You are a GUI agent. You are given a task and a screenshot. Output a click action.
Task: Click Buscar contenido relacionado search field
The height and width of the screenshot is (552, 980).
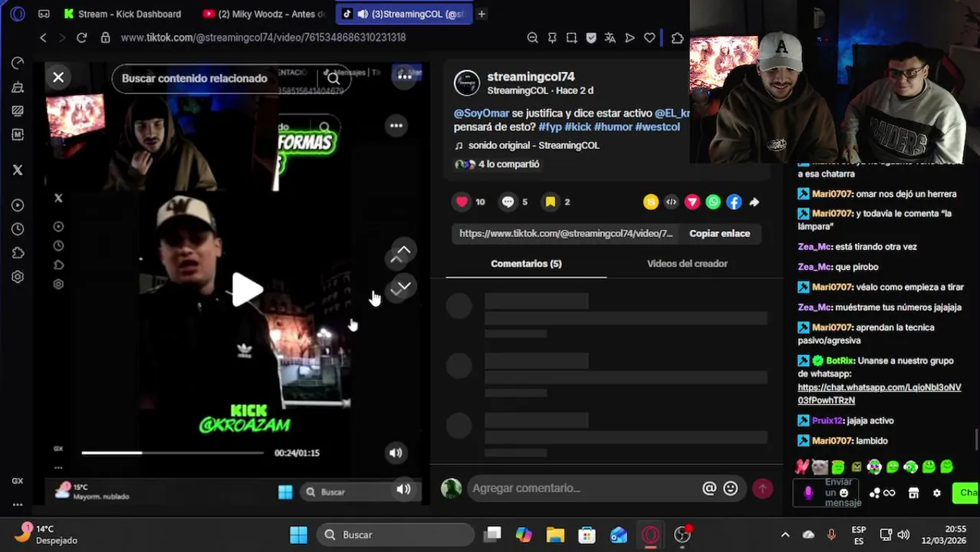coord(230,78)
